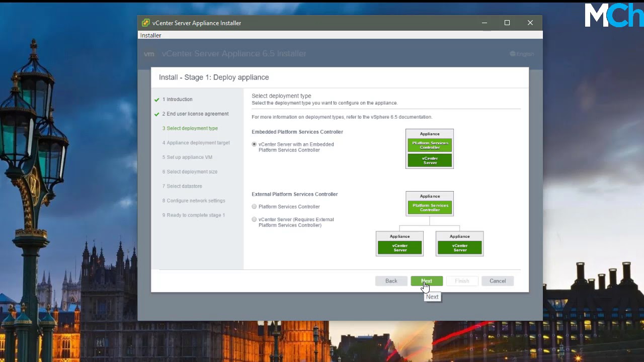Select the Platform Services Controller radio option

(254, 207)
